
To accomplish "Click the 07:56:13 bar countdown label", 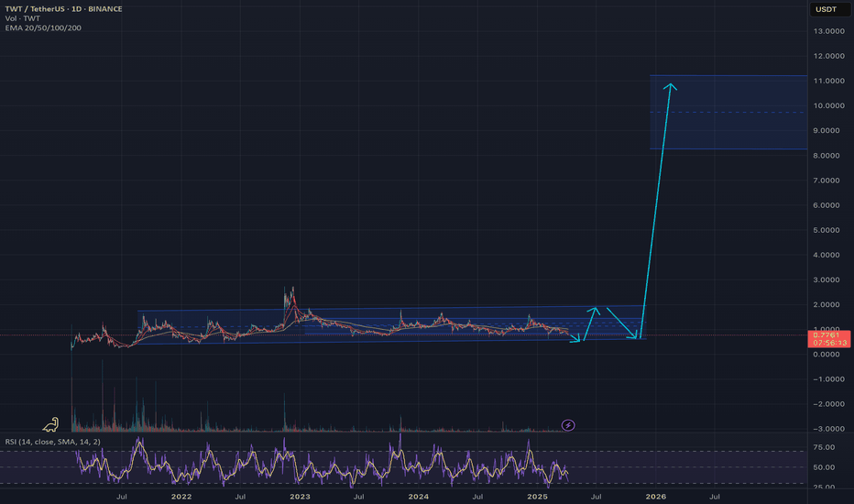I will tap(829, 343).
